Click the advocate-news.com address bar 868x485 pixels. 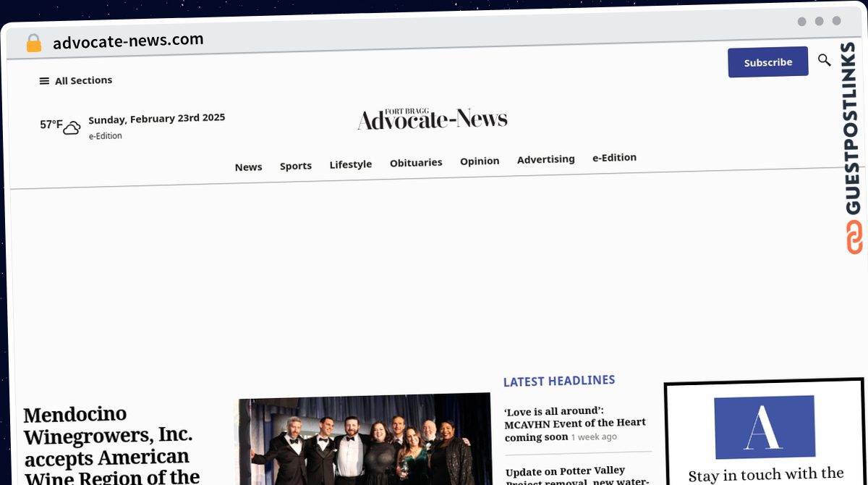pyautogui.click(x=128, y=41)
